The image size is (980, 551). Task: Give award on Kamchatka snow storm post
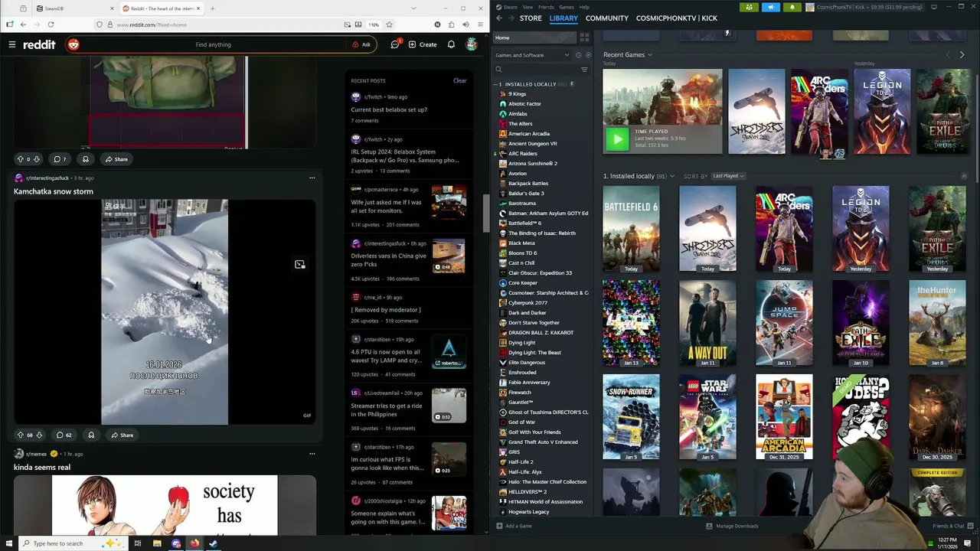pos(91,435)
